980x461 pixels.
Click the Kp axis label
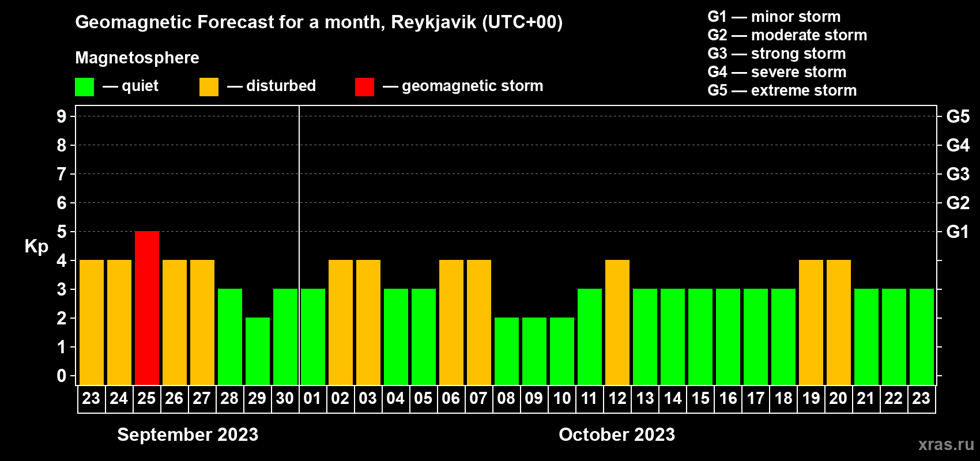(36, 247)
